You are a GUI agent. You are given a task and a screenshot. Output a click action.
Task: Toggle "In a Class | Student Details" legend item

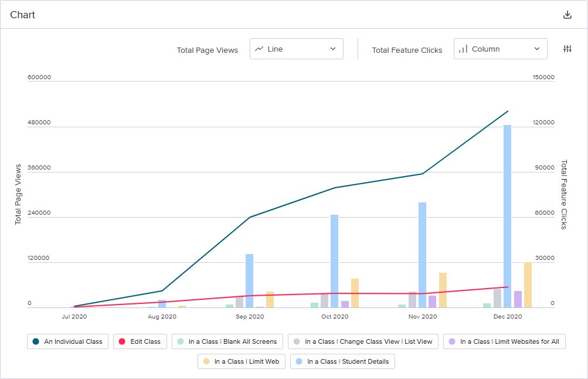(x=344, y=361)
